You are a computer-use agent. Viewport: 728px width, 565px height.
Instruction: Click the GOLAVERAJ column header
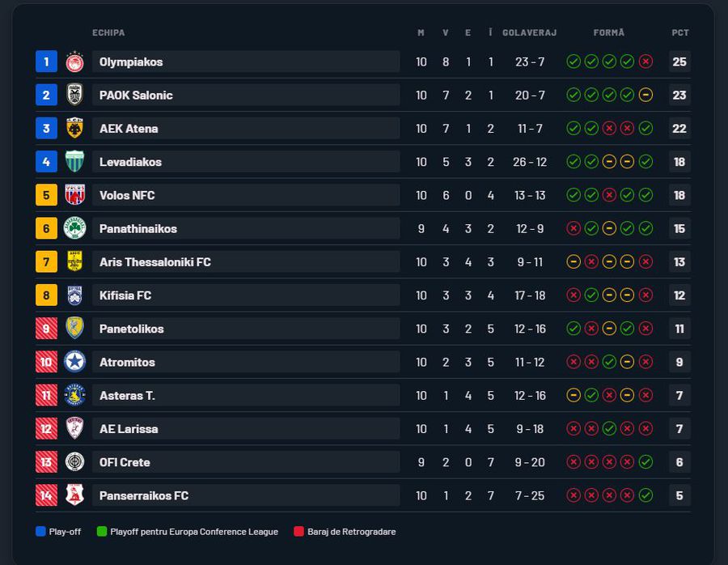click(x=529, y=32)
